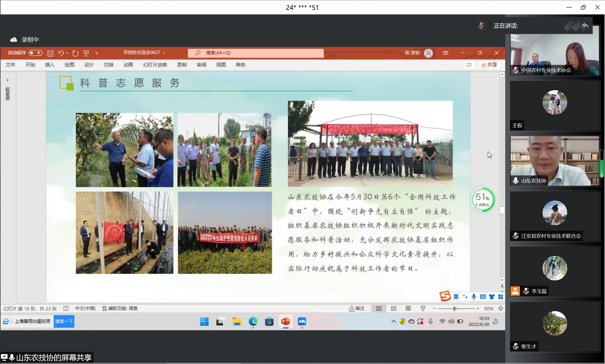Go to previous slide double-arrow
This screenshot has height=364, width=605.
[502, 286]
